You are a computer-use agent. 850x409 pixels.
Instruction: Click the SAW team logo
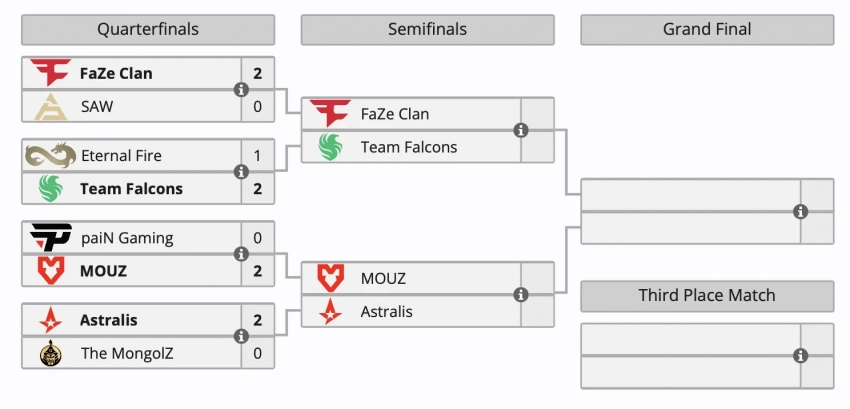[x=49, y=106]
